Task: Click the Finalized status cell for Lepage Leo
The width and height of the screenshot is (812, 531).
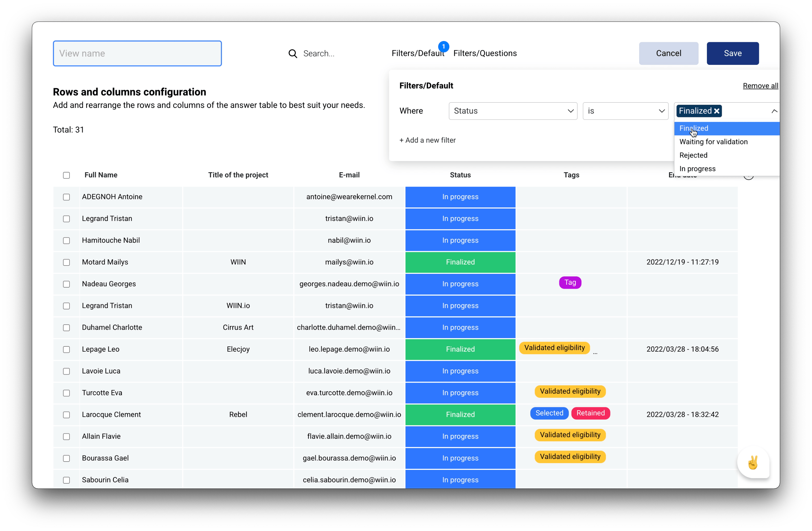Action: click(460, 349)
